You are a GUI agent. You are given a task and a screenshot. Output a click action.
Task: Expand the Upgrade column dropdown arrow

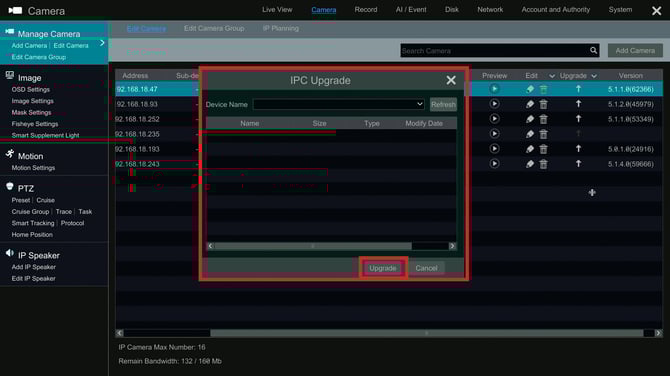click(594, 76)
